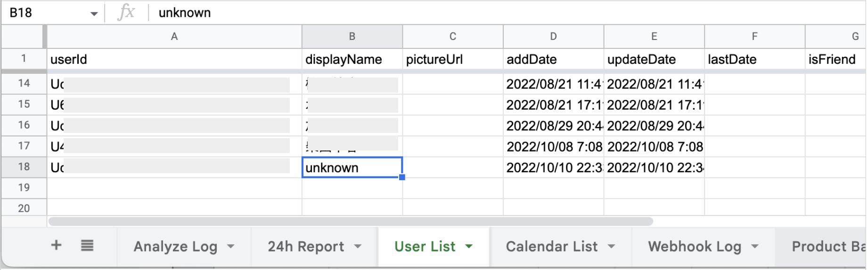Select column D header
The height and width of the screenshot is (270, 868).
coord(553,37)
